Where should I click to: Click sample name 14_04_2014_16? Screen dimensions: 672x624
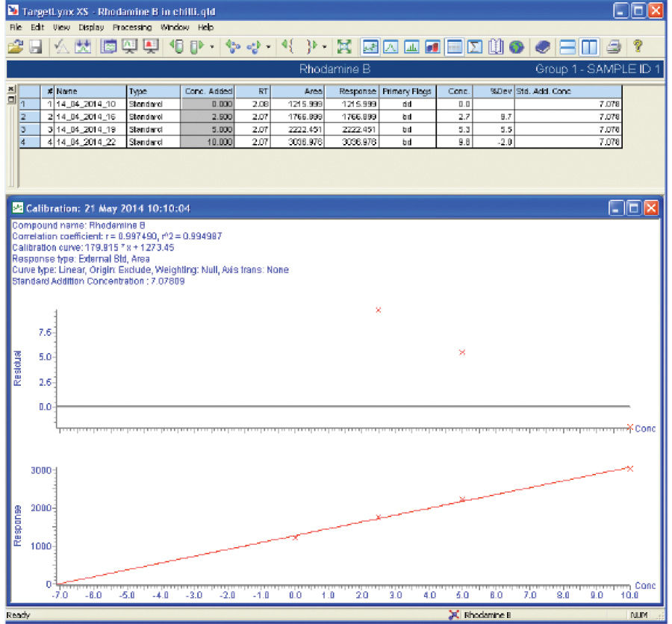click(86, 116)
